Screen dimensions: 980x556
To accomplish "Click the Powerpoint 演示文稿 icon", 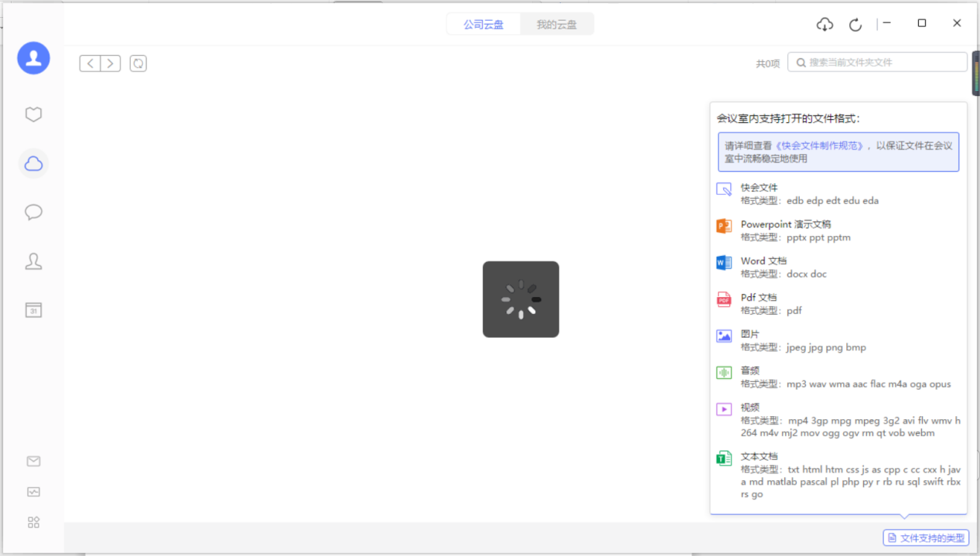I will pos(724,226).
